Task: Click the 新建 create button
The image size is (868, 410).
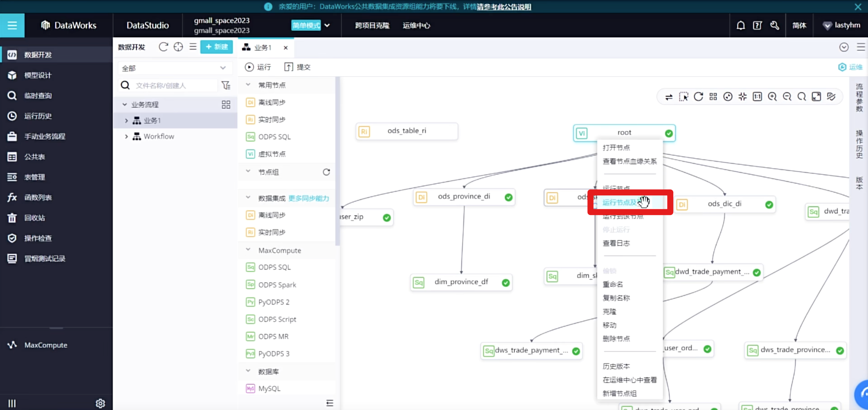Action: (217, 47)
